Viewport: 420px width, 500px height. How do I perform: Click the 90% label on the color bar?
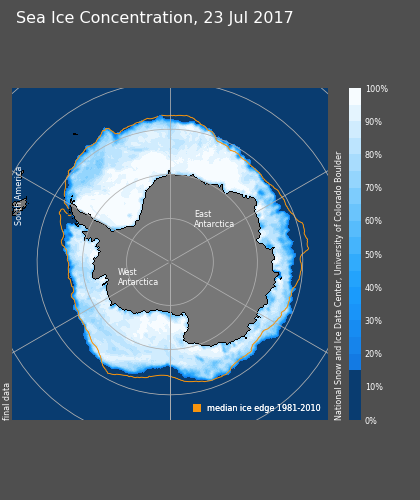(373, 122)
